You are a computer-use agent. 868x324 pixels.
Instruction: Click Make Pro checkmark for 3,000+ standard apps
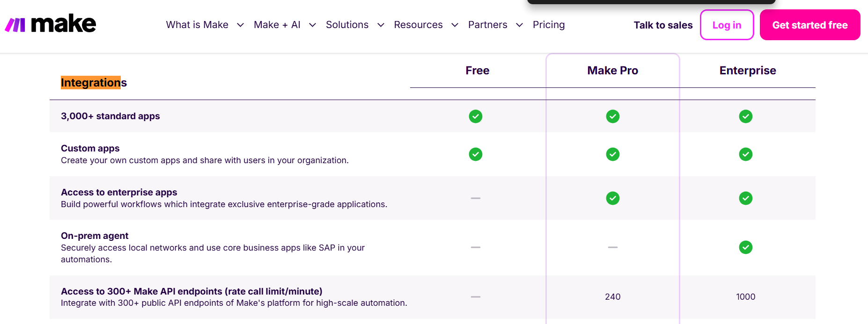[612, 116]
